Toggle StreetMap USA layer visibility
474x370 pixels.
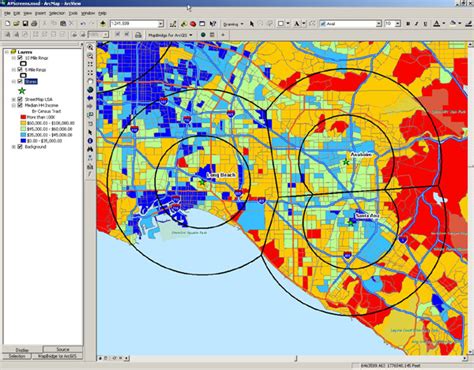[20, 99]
